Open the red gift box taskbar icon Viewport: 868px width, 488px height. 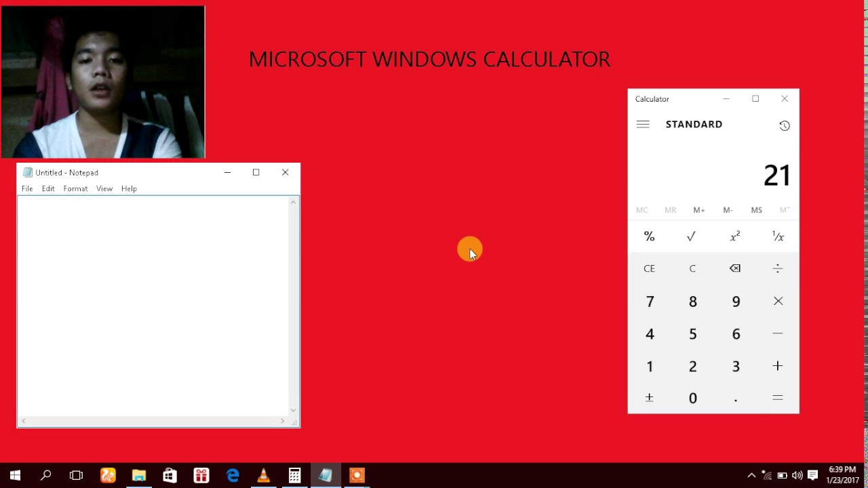201,476
